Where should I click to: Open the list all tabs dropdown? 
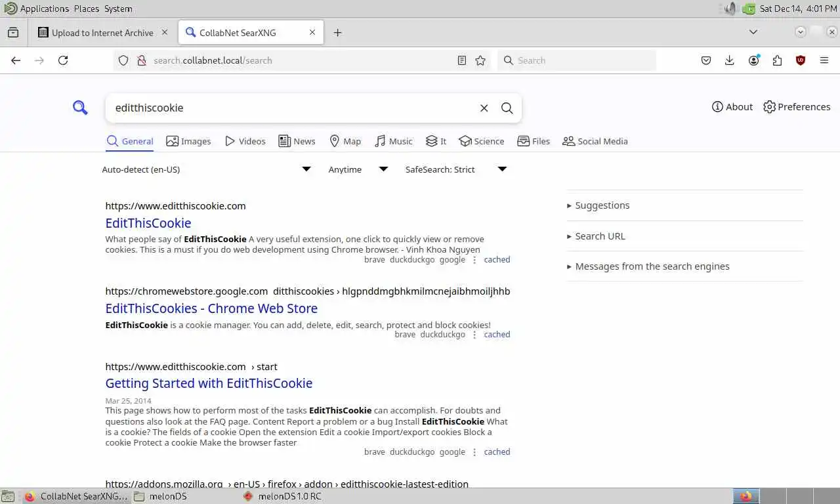753,32
